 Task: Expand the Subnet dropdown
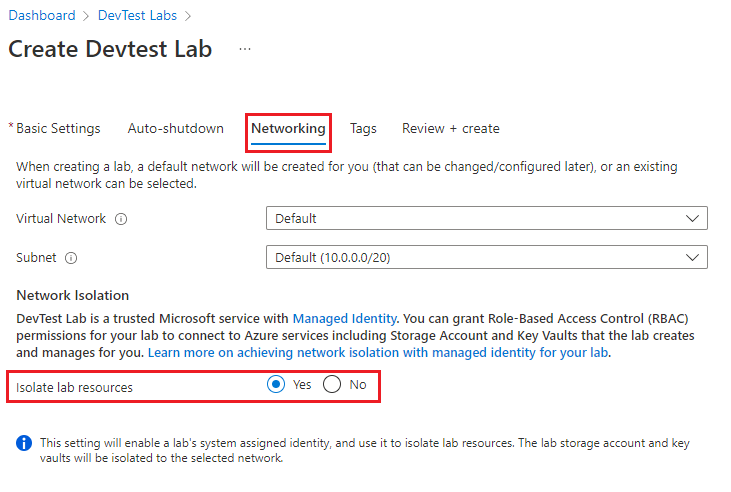pyautogui.click(x=487, y=258)
